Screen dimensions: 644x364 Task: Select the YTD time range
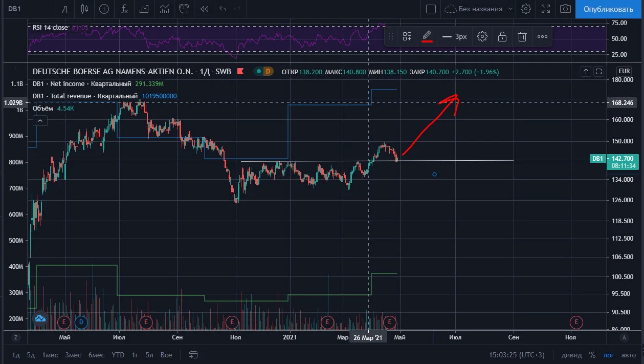[118, 355]
